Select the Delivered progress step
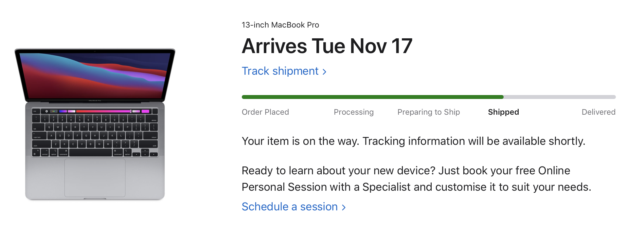 point(598,112)
